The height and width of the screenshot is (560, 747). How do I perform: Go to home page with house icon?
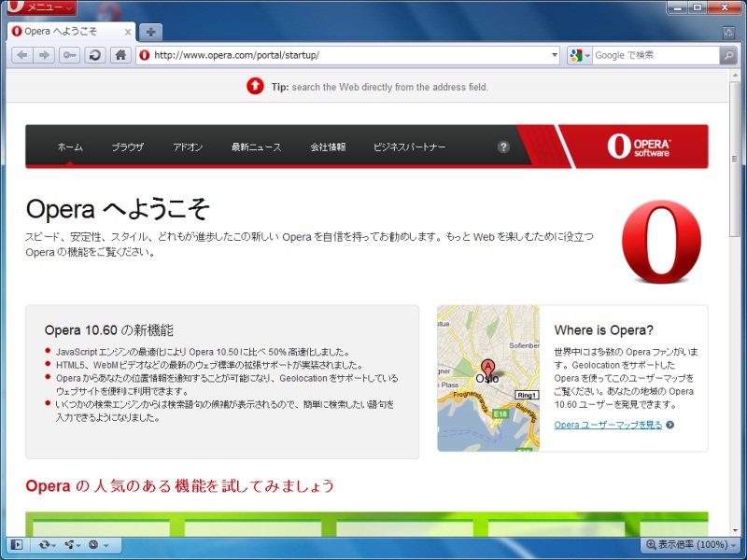pyautogui.click(x=120, y=55)
